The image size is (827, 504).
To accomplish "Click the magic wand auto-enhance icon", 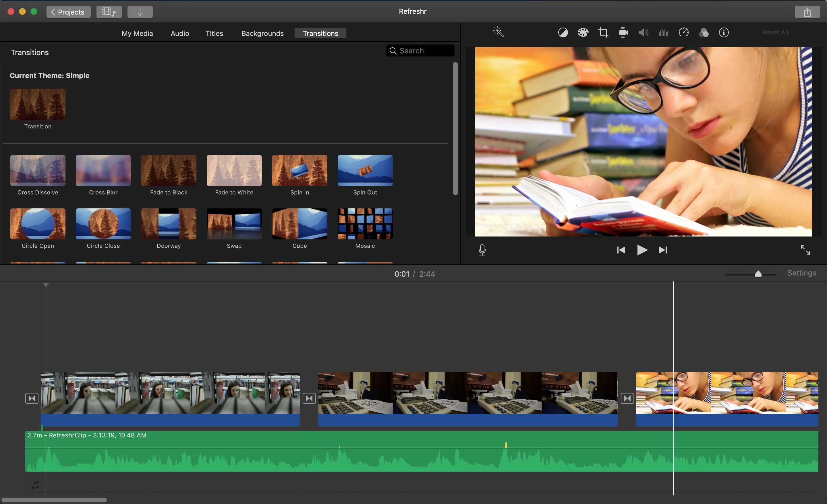I will coord(498,32).
